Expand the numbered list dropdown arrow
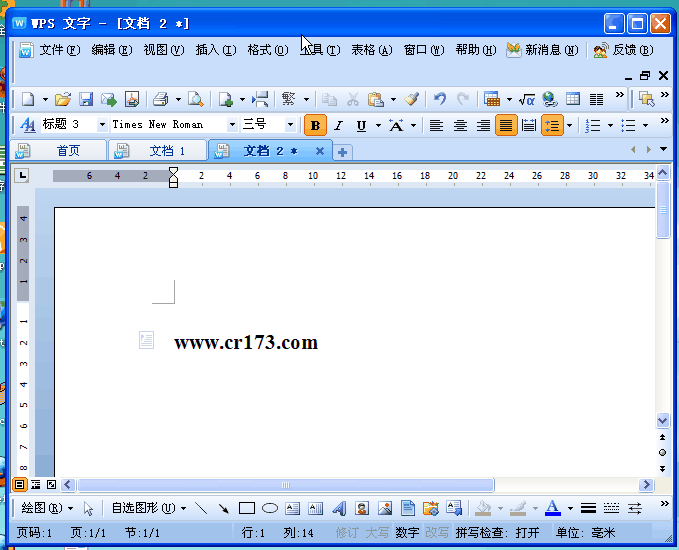This screenshot has width=679, height=550. pyautogui.click(x=610, y=126)
